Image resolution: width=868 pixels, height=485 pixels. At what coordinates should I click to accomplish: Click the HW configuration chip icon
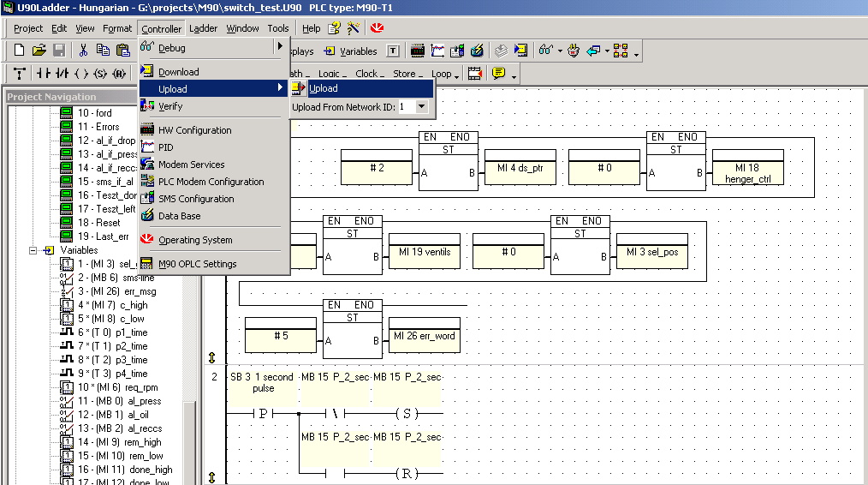(x=418, y=51)
